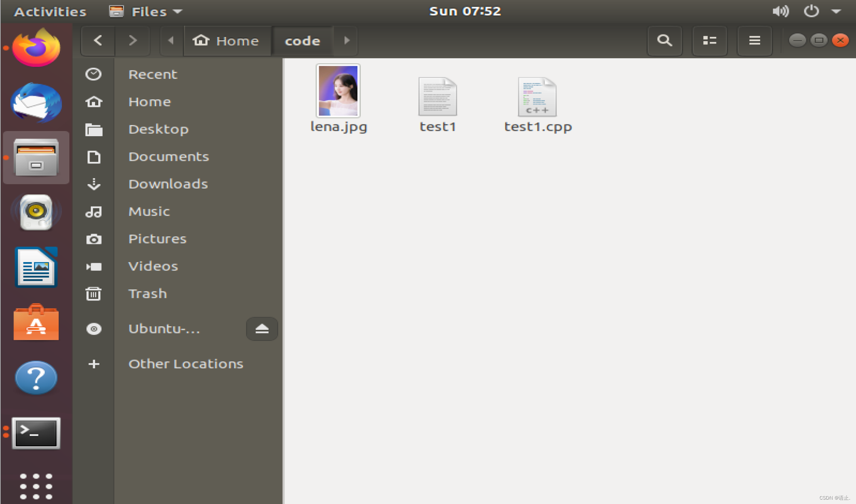Click the code path bar button

[x=302, y=40]
